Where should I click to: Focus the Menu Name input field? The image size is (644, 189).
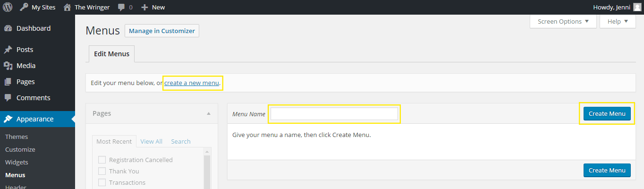pyautogui.click(x=334, y=114)
